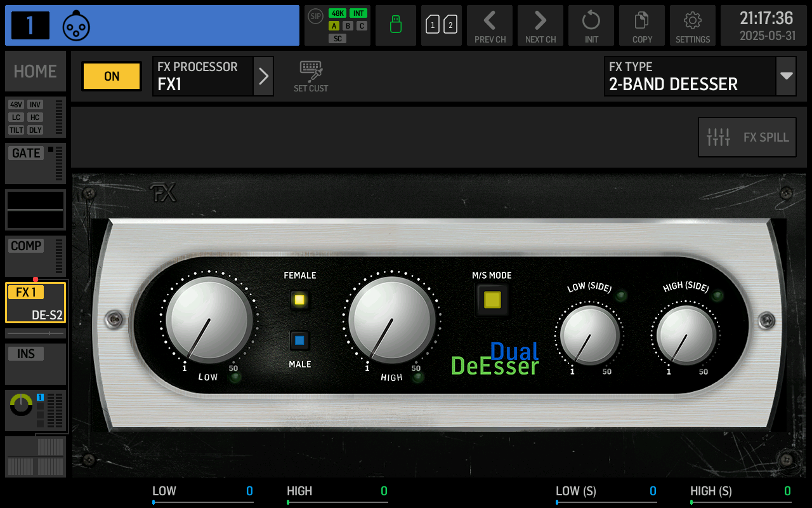The width and height of the screenshot is (812, 508).
Task: Toggle the FX1 processor ON button
Action: [111, 76]
